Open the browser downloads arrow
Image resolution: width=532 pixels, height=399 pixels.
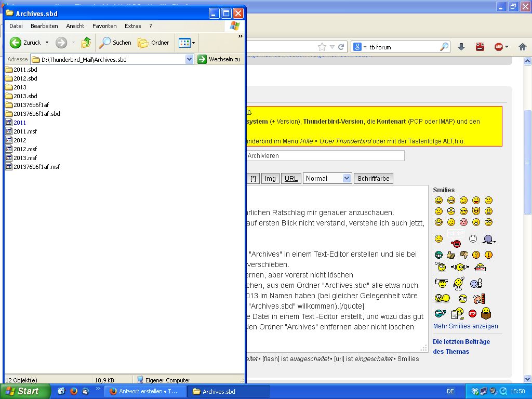[x=461, y=47]
